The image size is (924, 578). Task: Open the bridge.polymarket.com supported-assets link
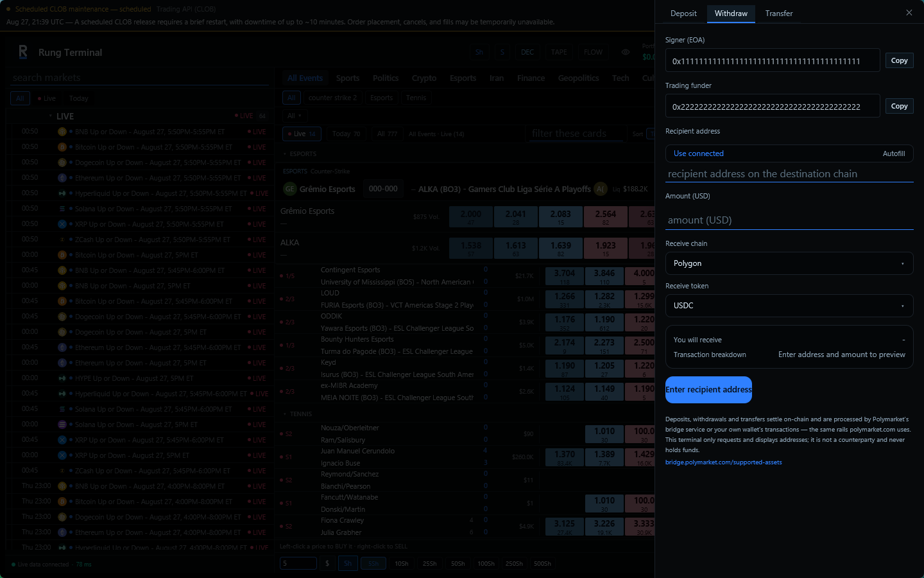coord(724,462)
